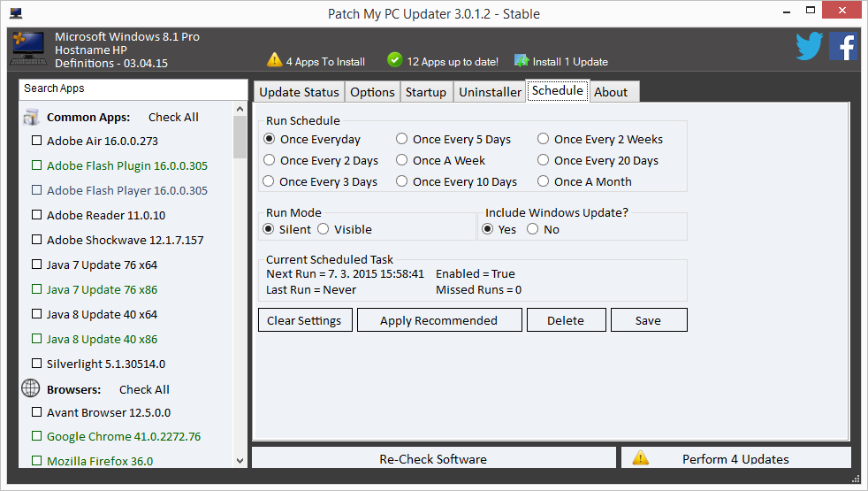Click Perform 4 Updates button

pos(735,458)
